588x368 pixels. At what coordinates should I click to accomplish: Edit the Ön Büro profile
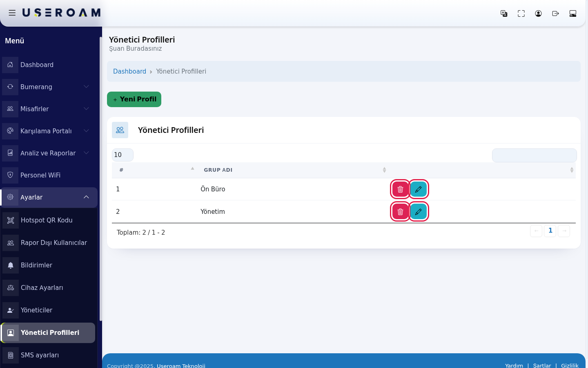coord(418,189)
